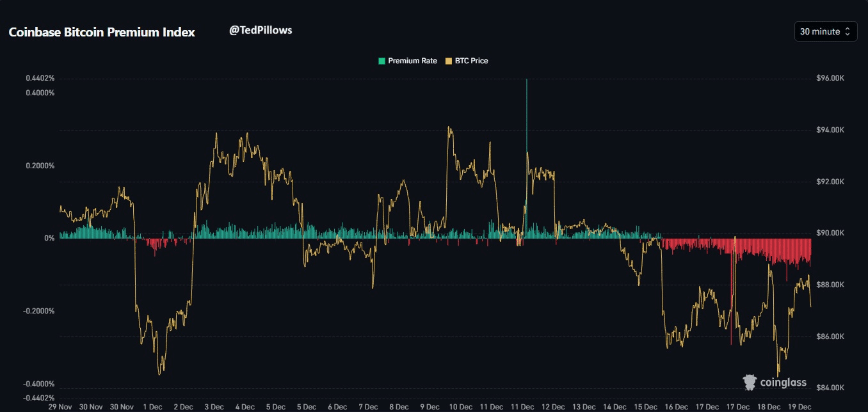
Task: Click the $90.00K price axis label
Action: pyautogui.click(x=830, y=233)
